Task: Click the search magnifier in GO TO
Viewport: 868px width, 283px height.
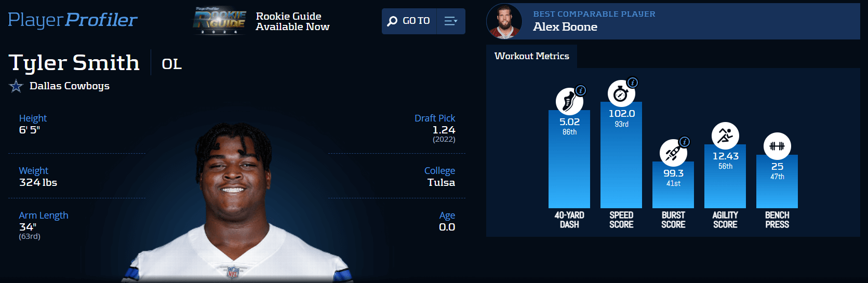Action: click(x=392, y=21)
